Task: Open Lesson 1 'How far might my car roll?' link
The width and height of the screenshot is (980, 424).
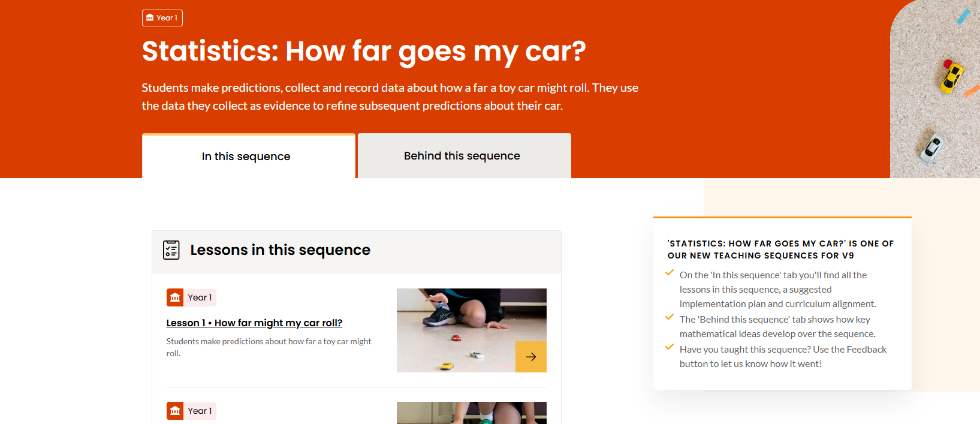Action: (x=254, y=323)
